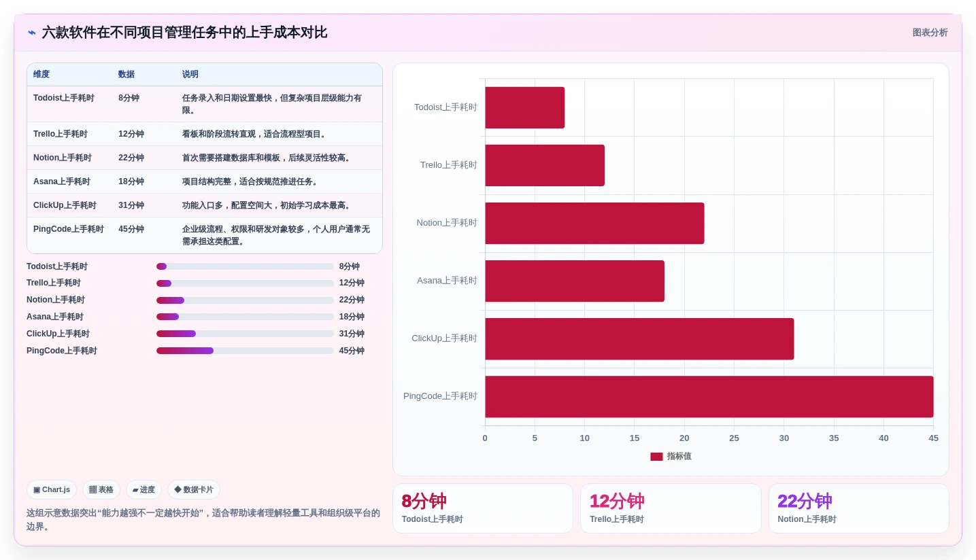The width and height of the screenshot is (976, 560).
Task: Click the PingCode上手耗时 chart axis label
Action: 440,396
